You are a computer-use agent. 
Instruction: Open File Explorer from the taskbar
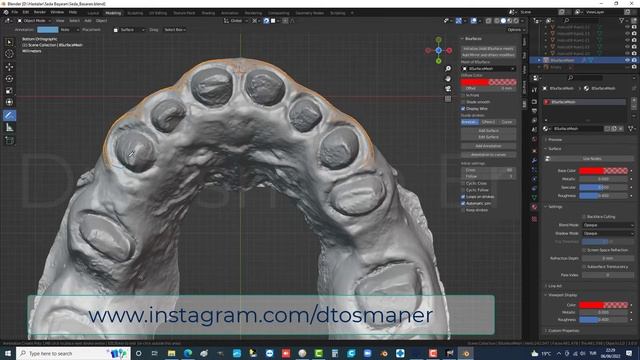click(x=171, y=353)
